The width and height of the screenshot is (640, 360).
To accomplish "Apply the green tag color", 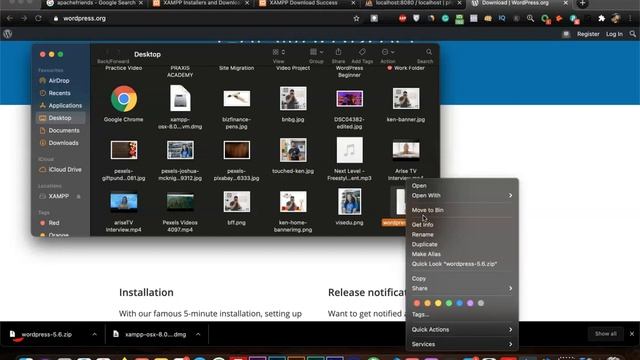I will point(449,303).
